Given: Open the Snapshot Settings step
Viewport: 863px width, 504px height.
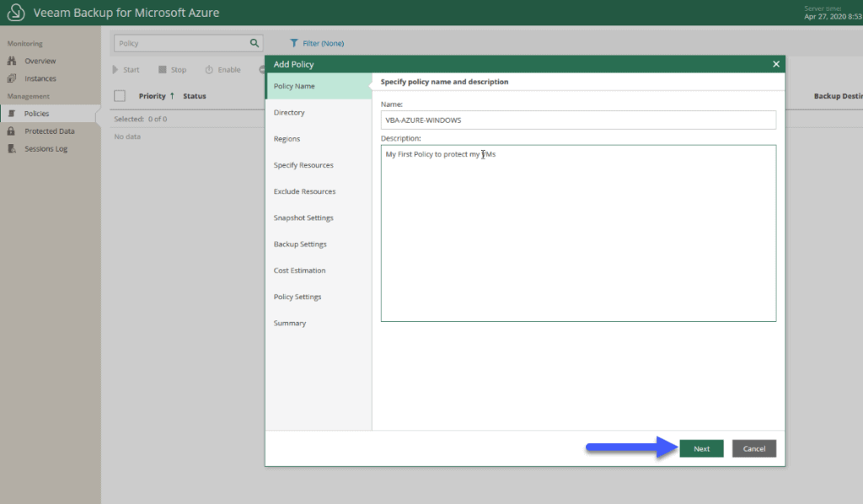Looking at the screenshot, I should point(319,218).
